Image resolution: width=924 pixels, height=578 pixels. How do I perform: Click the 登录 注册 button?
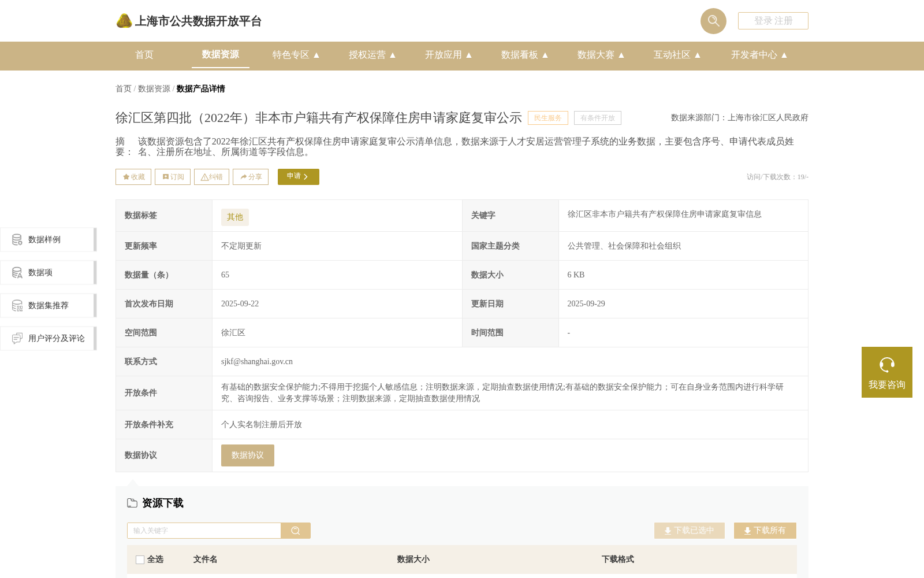pos(773,21)
